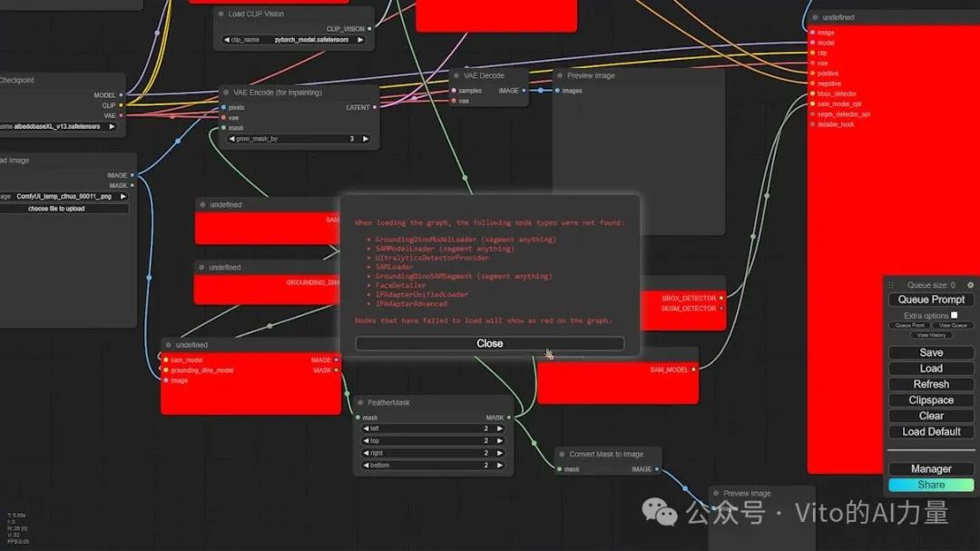Collapse Convert Mask to Image node dot
Image resolution: width=980 pixels, height=551 pixels.
(562, 454)
